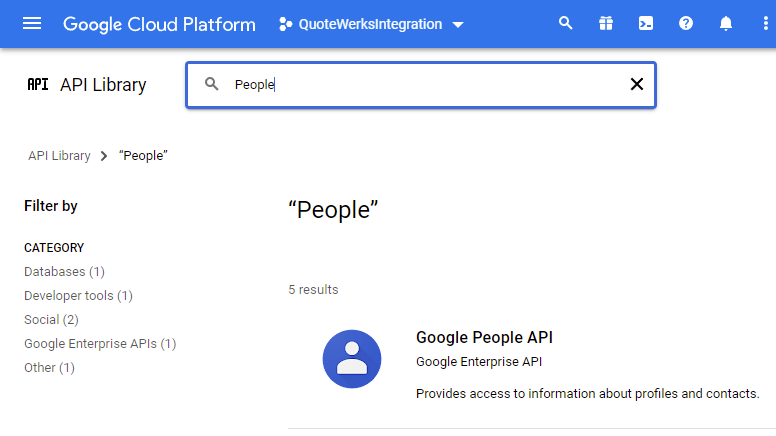Image resolution: width=776 pixels, height=436 pixels.
Task: Filter by Social category
Action: pos(51,320)
